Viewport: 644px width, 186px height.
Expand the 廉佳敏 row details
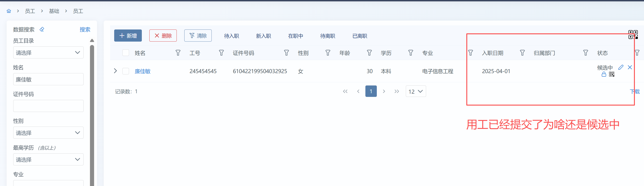[x=115, y=71]
